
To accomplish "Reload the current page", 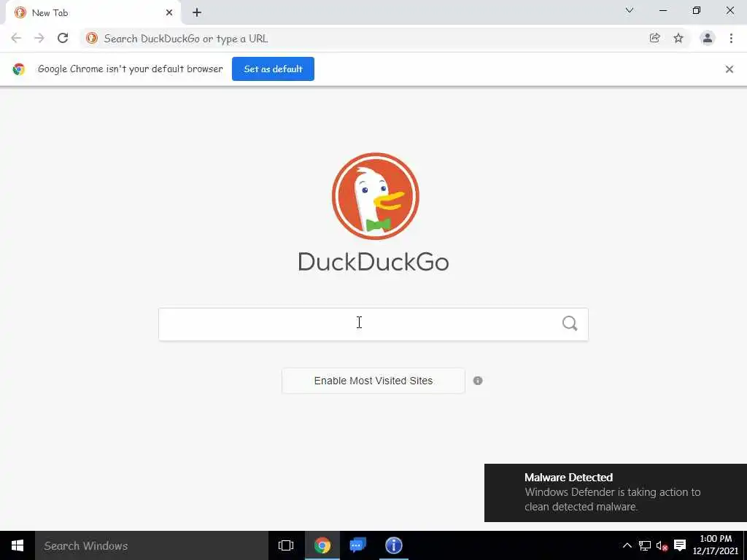I will click(63, 38).
